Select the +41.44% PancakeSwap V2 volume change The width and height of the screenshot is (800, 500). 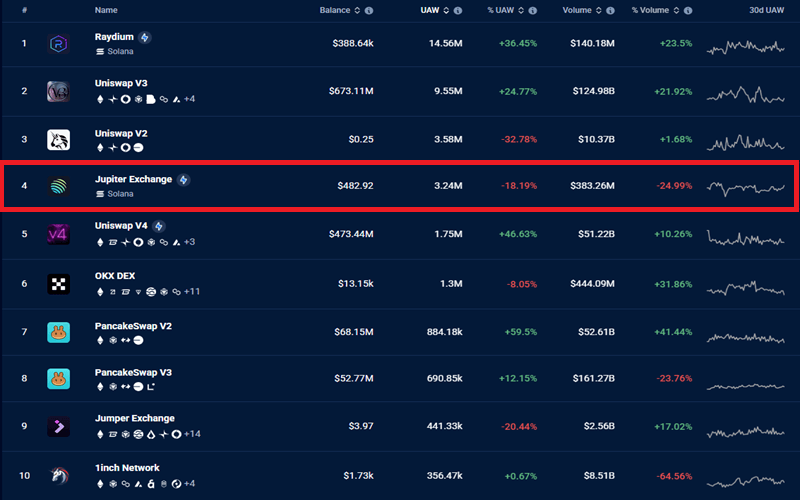coord(673,332)
